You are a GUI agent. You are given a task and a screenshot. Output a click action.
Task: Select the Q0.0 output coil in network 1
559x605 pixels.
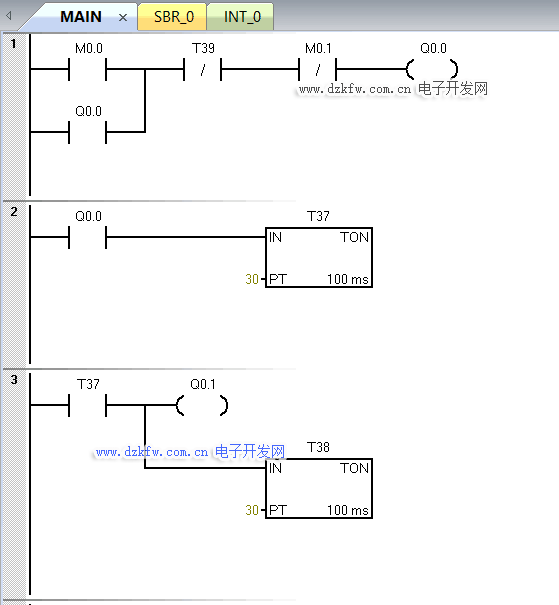432,69
